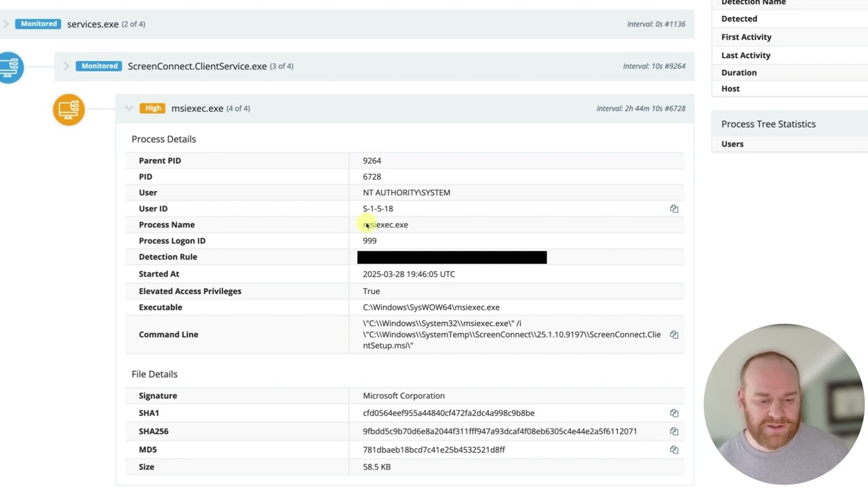Screen dimensions: 868x488
Task: Click the blue ScreenConnect process node icon
Action: [x=11, y=67]
